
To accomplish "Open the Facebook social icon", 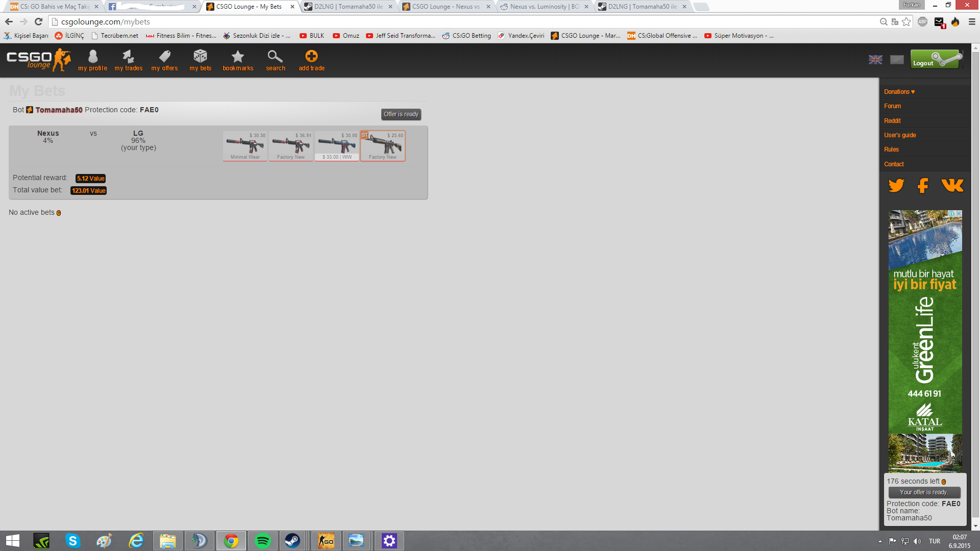I will (923, 185).
